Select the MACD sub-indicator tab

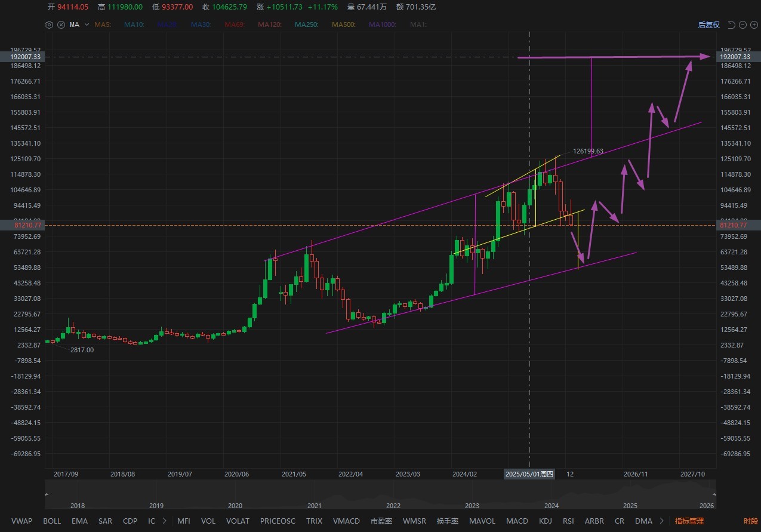pos(517,521)
